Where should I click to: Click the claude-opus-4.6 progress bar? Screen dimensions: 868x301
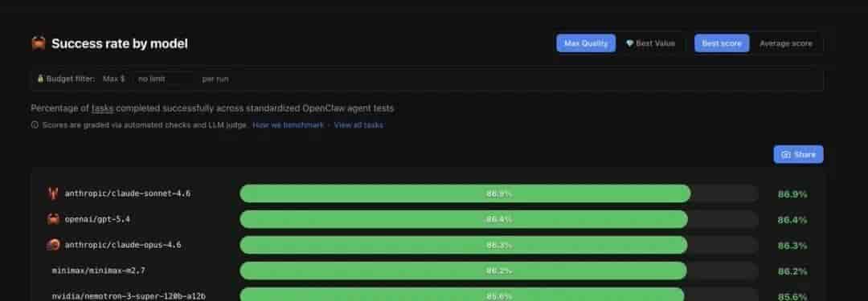point(499,245)
